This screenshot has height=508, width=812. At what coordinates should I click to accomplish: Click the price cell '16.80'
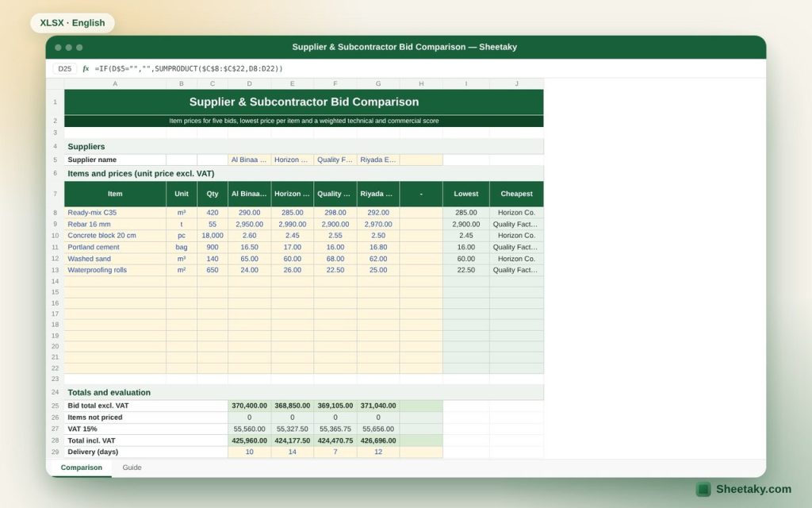378,248
